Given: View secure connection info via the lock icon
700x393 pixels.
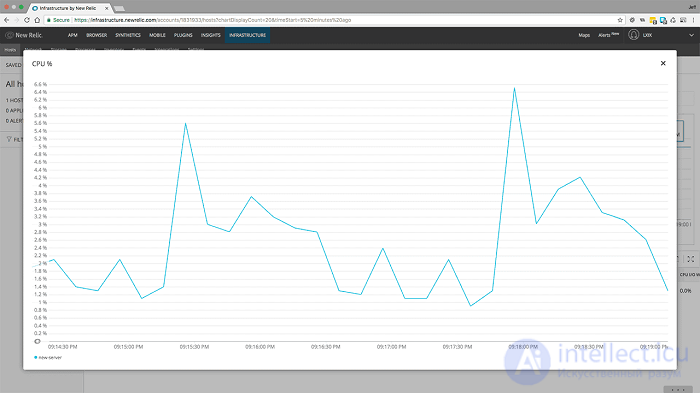Looking at the screenshot, I should [x=49, y=20].
